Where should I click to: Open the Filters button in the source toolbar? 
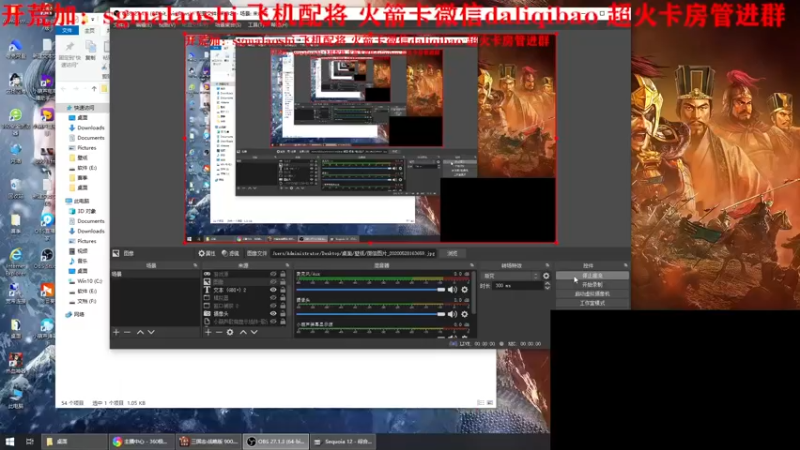(x=231, y=254)
